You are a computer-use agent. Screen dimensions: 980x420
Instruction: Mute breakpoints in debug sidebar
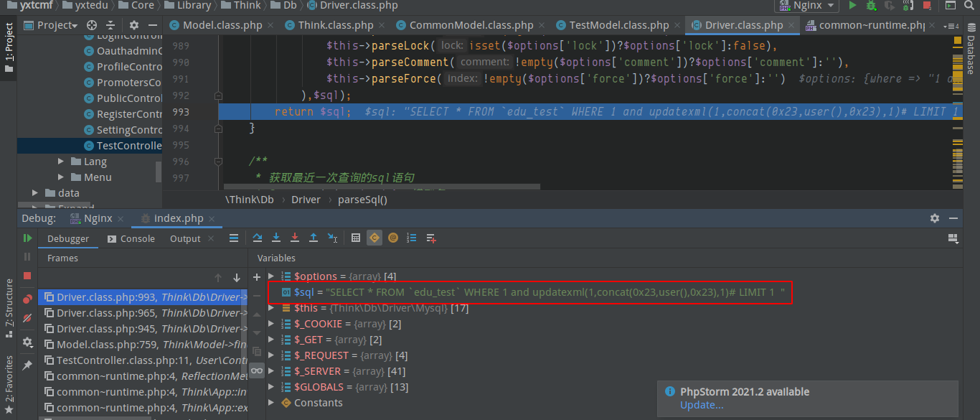tap(27, 318)
